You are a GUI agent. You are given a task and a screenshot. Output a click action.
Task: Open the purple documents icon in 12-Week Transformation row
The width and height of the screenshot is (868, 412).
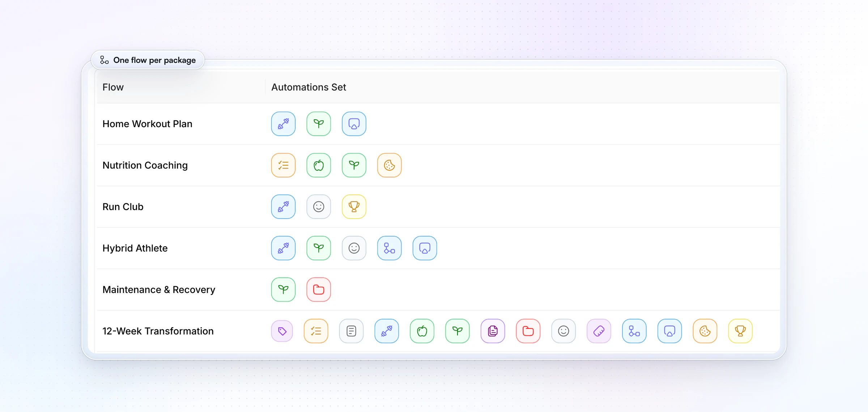coord(493,331)
